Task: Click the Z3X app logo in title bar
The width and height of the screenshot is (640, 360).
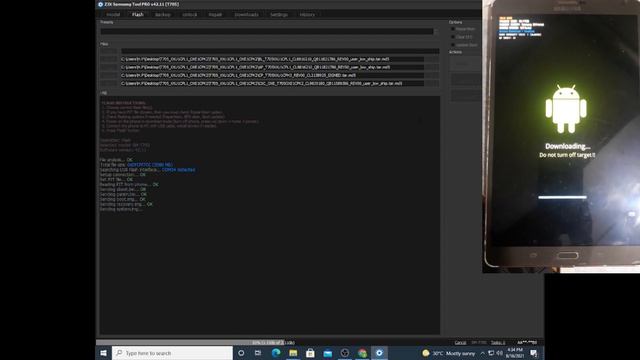Action: pos(100,4)
